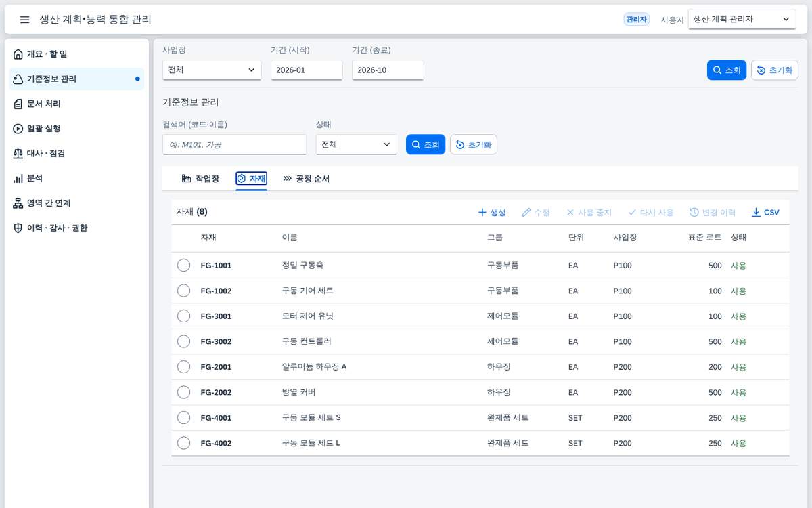Go to 개요 · 할 일 in the sidebar
Viewport: 812px width, 508px height.
(78, 54)
